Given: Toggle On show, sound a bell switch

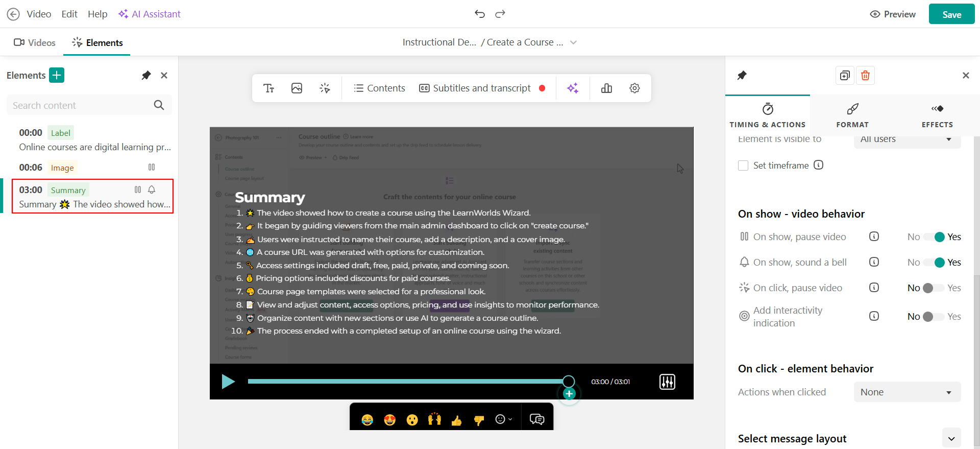Looking at the screenshot, I should [934, 263].
